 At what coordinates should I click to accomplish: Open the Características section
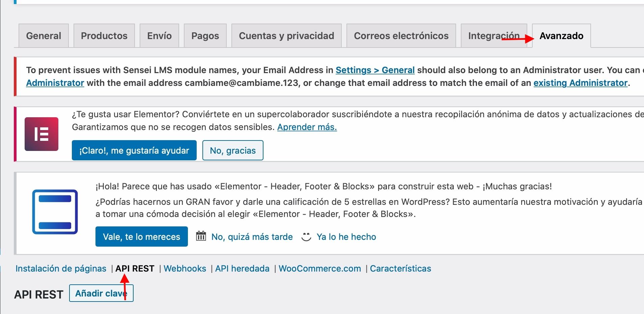(400, 269)
